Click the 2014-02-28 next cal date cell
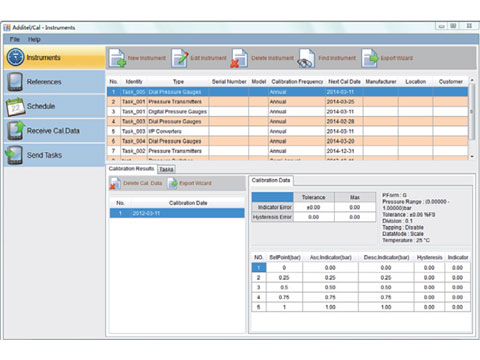 [x=344, y=121]
